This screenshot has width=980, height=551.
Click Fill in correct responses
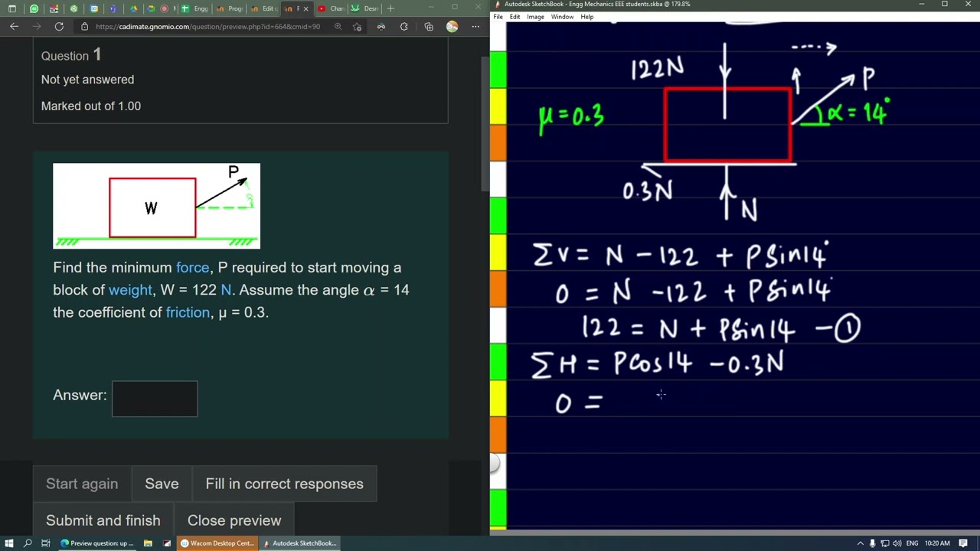tap(284, 484)
